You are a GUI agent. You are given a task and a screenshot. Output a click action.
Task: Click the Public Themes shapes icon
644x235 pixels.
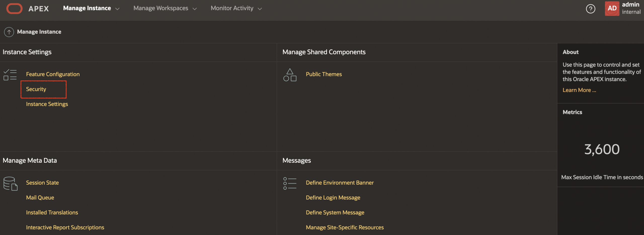(x=290, y=75)
